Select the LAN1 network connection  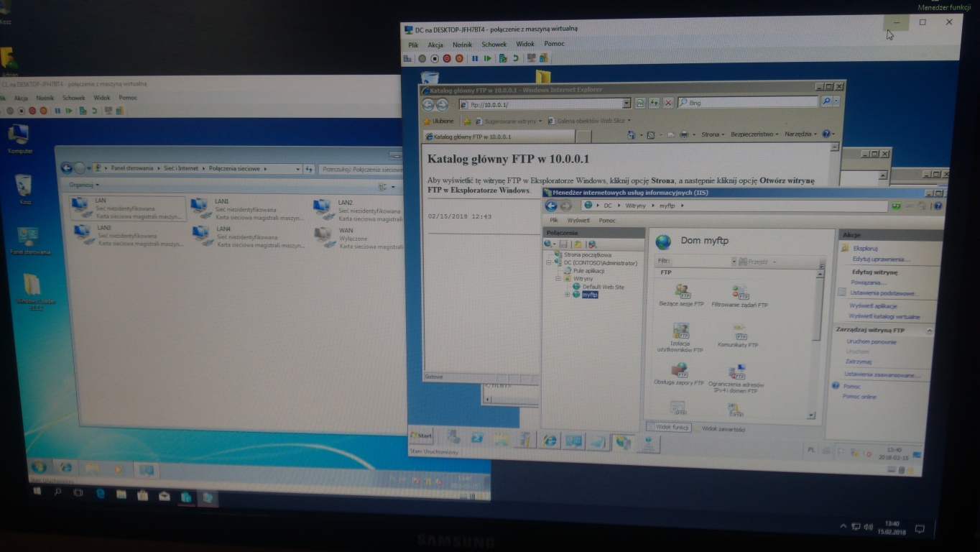(247, 208)
